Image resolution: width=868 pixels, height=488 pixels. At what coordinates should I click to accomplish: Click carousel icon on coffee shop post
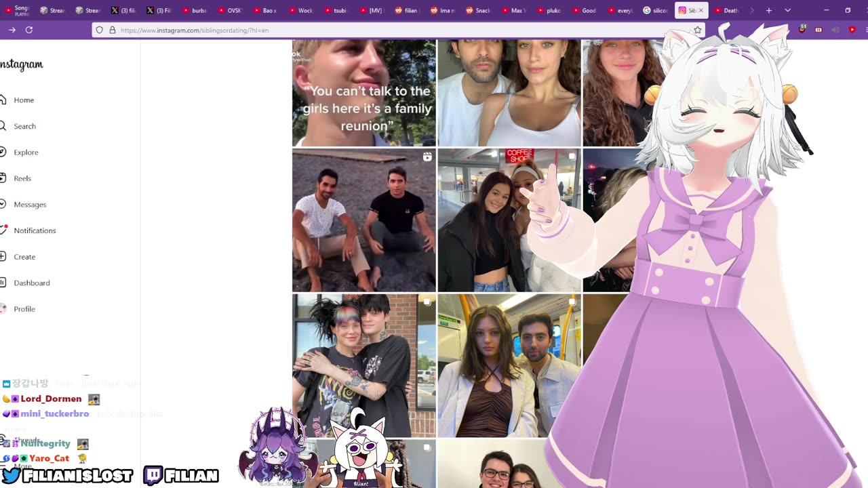click(x=572, y=157)
